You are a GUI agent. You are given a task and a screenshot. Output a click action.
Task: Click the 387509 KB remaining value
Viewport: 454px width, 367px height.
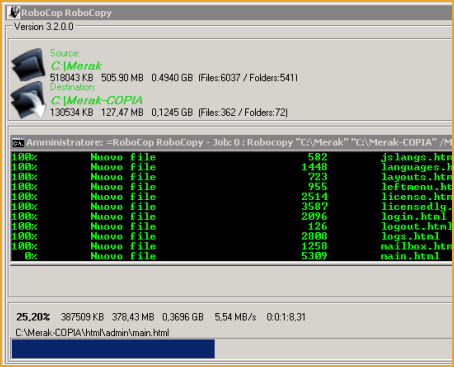tap(82, 317)
